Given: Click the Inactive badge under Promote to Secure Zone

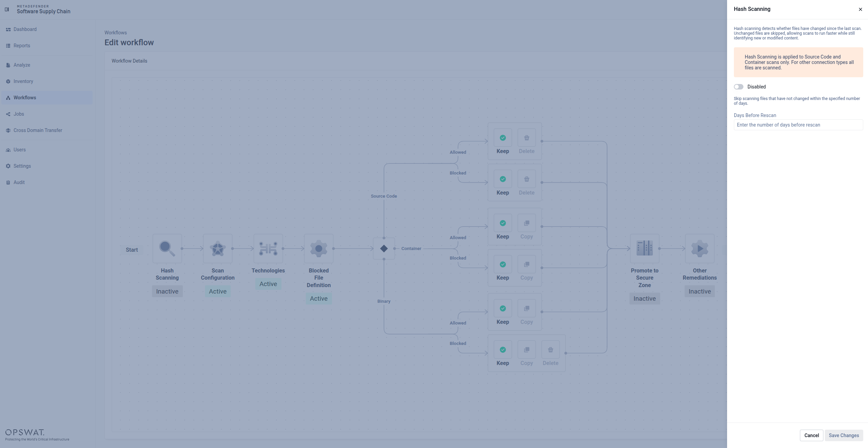Looking at the screenshot, I should (645, 299).
